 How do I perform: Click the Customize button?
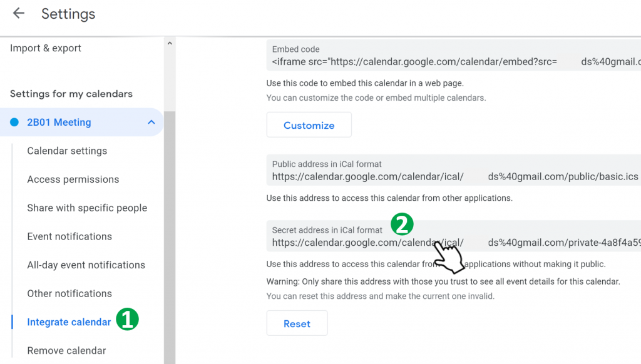point(309,125)
